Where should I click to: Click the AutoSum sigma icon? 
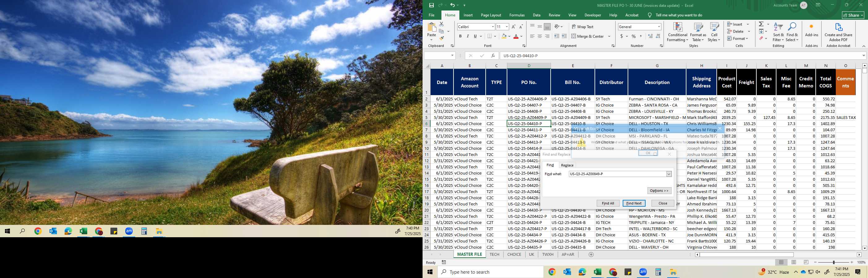[761, 24]
